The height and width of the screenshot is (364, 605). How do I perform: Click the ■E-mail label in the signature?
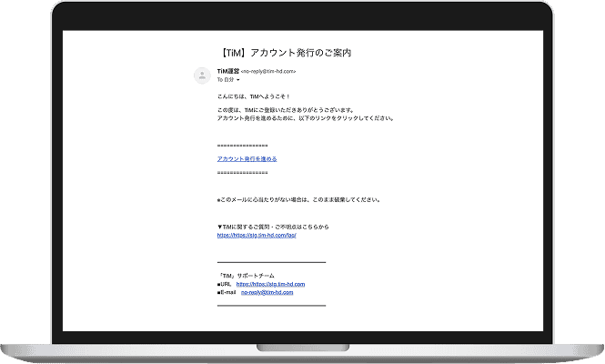point(227,293)
